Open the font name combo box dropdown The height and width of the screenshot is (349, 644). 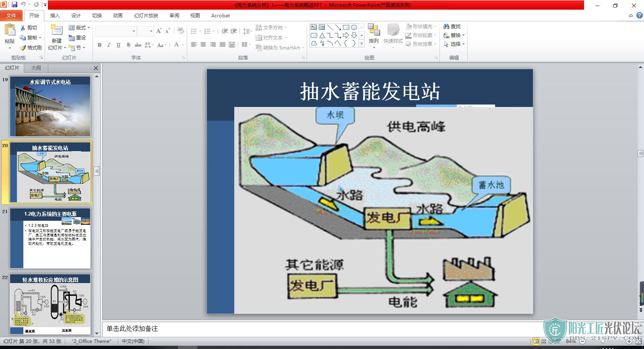(134, 31)
